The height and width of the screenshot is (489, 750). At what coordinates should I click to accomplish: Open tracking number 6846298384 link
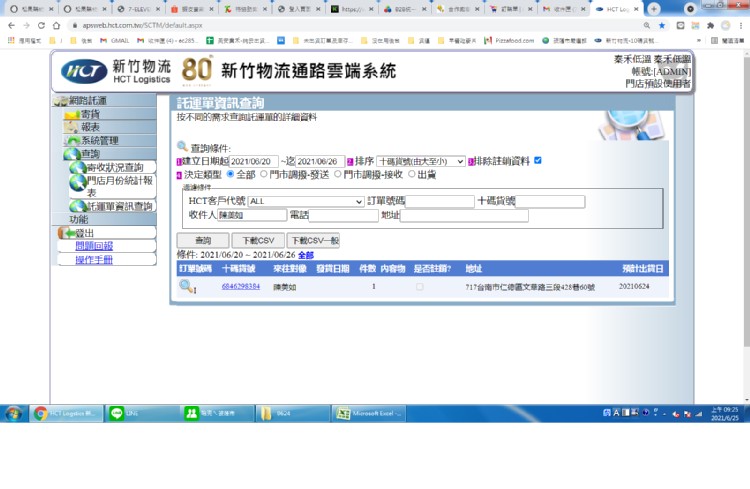(241, 287)
